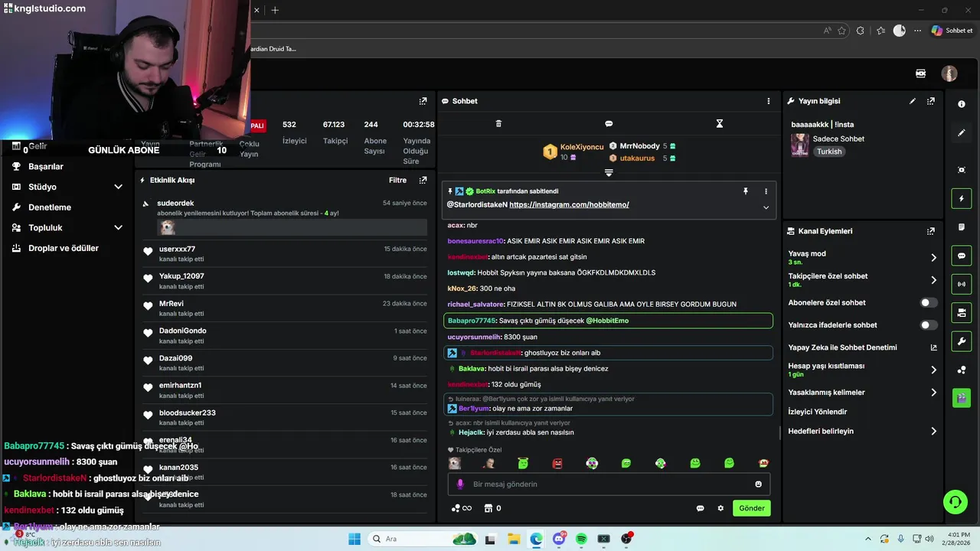This screenshot has height=551, width=980.
Task: Click the pencil icon in right sidebar
Action: [x=962, y=132]
